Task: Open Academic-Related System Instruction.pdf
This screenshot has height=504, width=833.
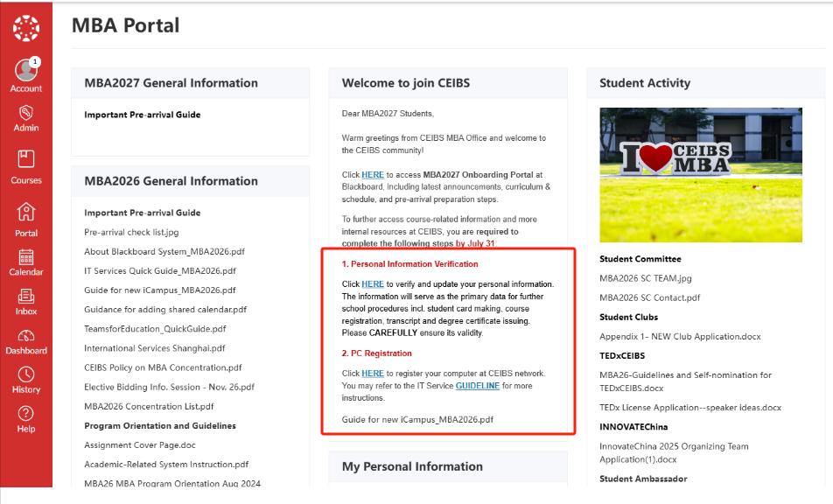Action: [166, 464]
